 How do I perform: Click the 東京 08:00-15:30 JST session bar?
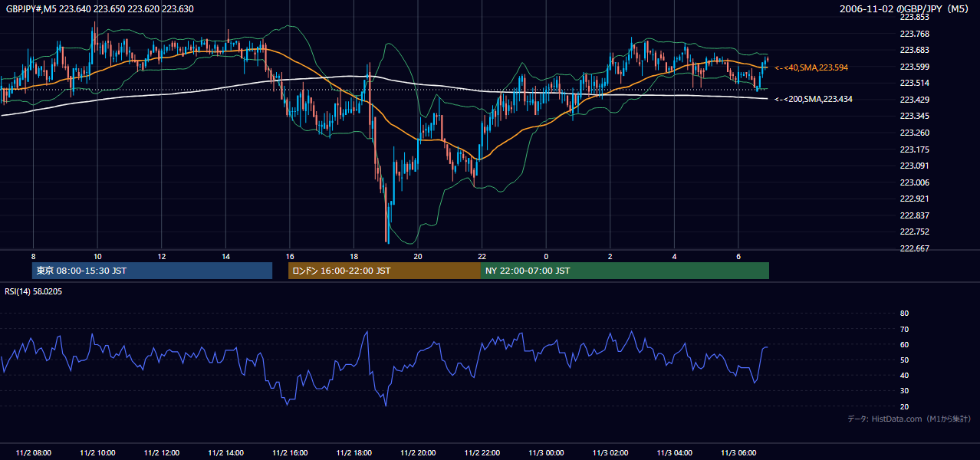point(153,271)
